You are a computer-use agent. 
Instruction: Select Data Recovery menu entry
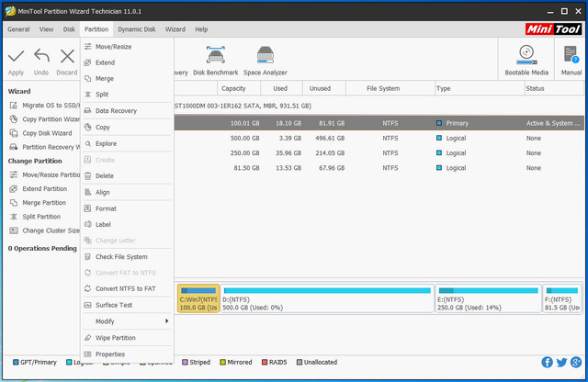click(x=127, y=110)
